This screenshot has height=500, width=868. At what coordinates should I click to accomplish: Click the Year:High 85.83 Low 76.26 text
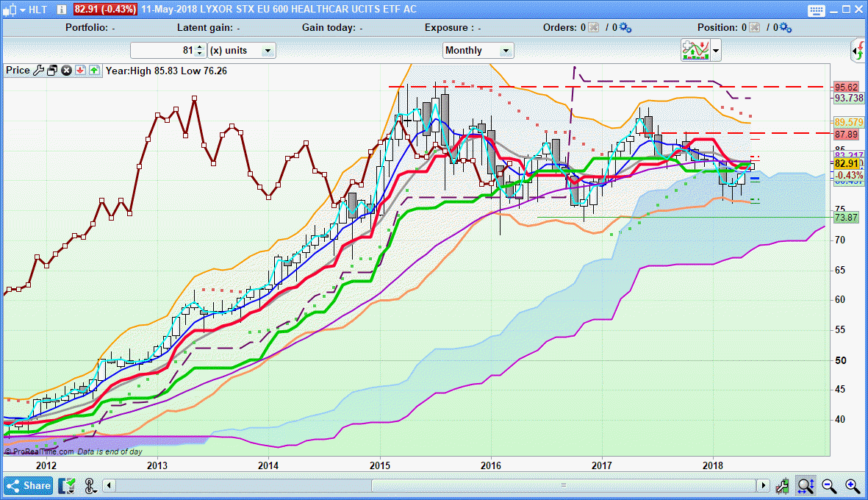pos(166,71)
